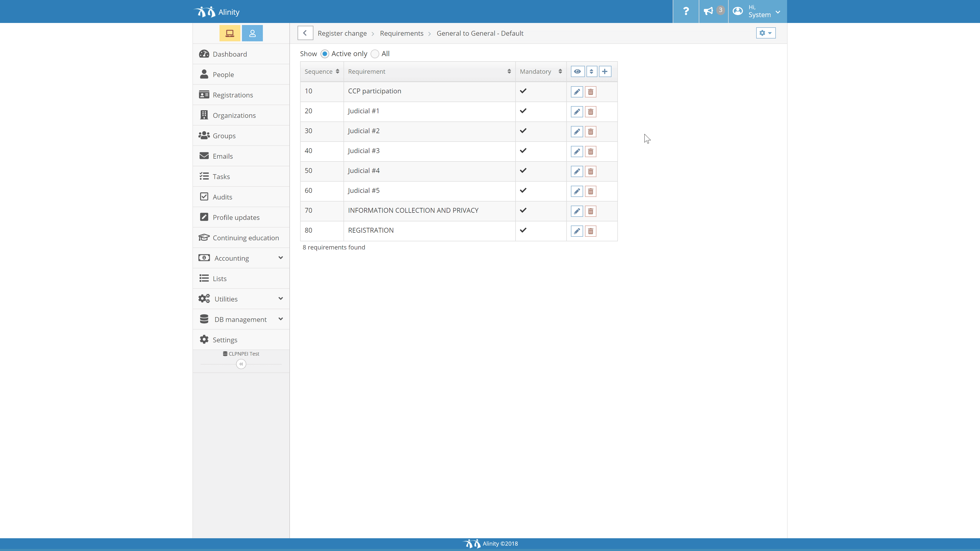Viewport: 980px width, 551px height.
Task: Open the Lists menu item
Action: pos(241,279)
